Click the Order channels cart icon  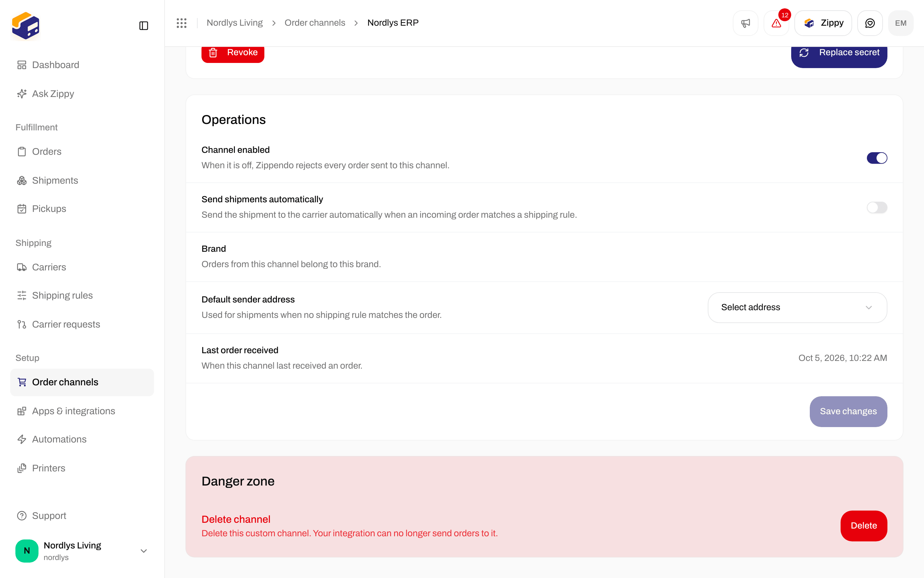pos(22,382)
